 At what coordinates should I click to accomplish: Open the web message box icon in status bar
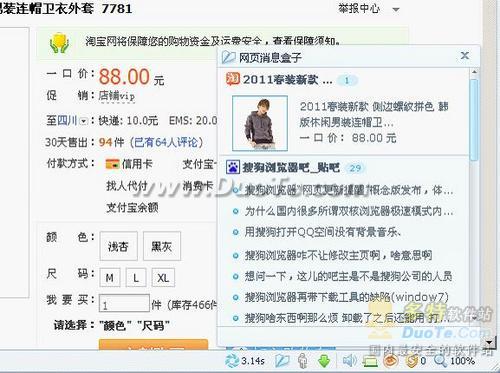pos(282,361)
